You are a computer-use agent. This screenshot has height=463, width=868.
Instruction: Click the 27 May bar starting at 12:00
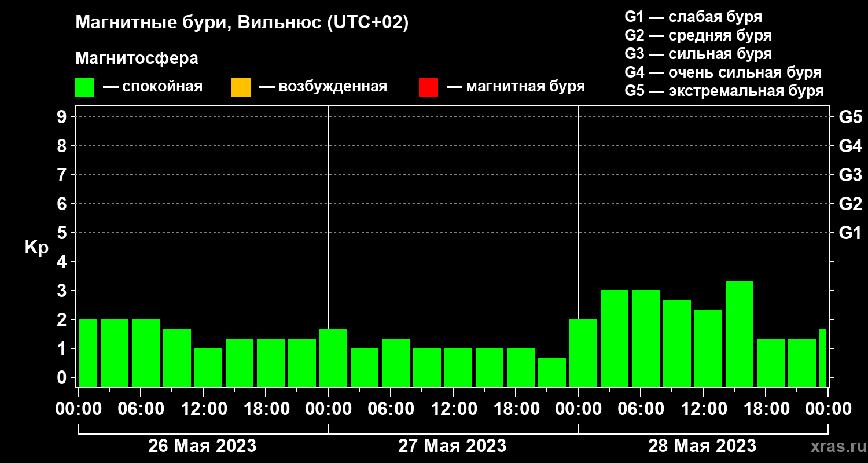458,367
